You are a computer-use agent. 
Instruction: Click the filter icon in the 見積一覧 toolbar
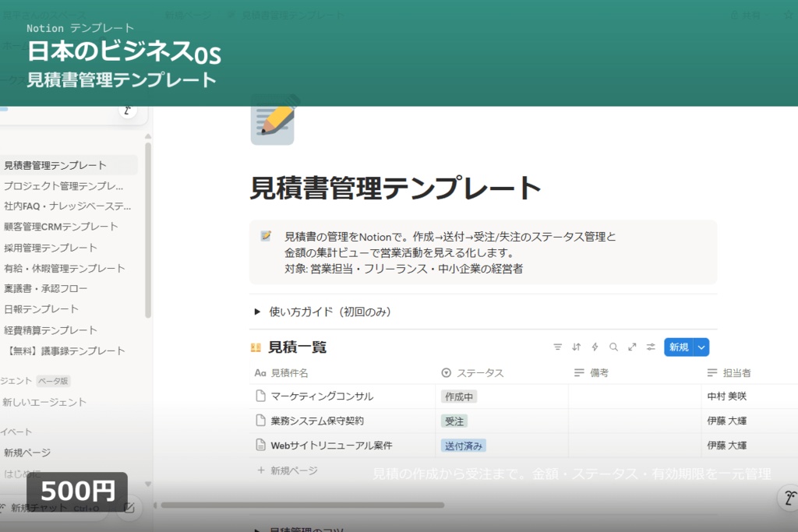point(558,347)
